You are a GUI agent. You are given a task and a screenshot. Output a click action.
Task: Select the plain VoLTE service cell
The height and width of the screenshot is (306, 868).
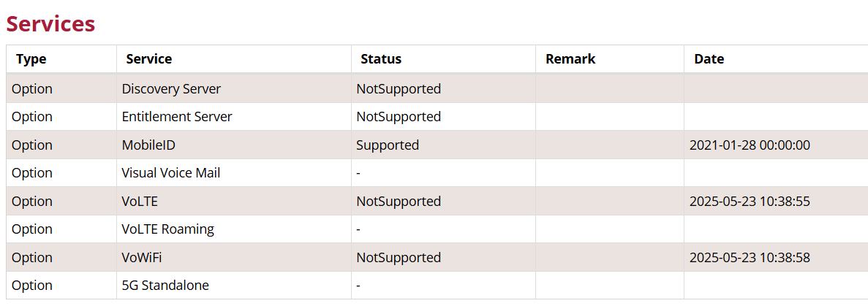[x=140, y=202]
